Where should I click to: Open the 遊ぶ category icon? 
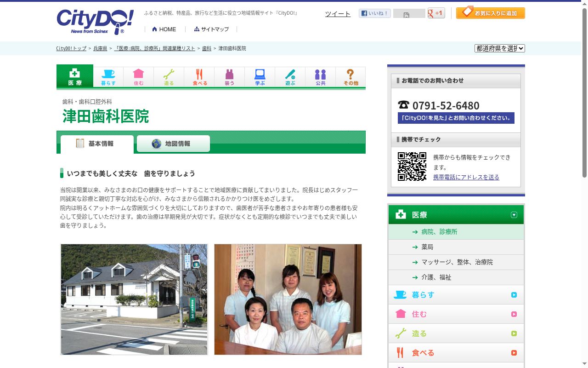(x=290, y=77)
